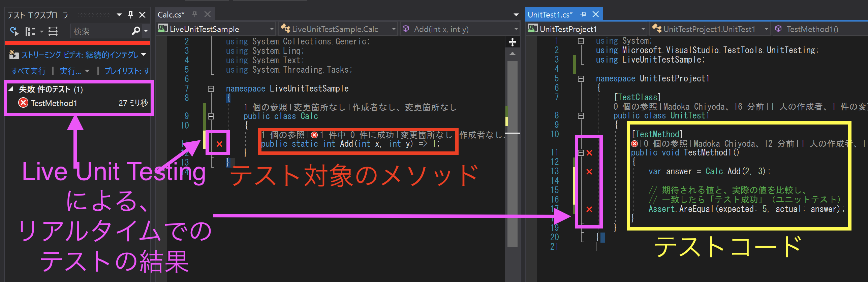
Task: Click the streaming video icon beside the link
Action: point(14,55)
